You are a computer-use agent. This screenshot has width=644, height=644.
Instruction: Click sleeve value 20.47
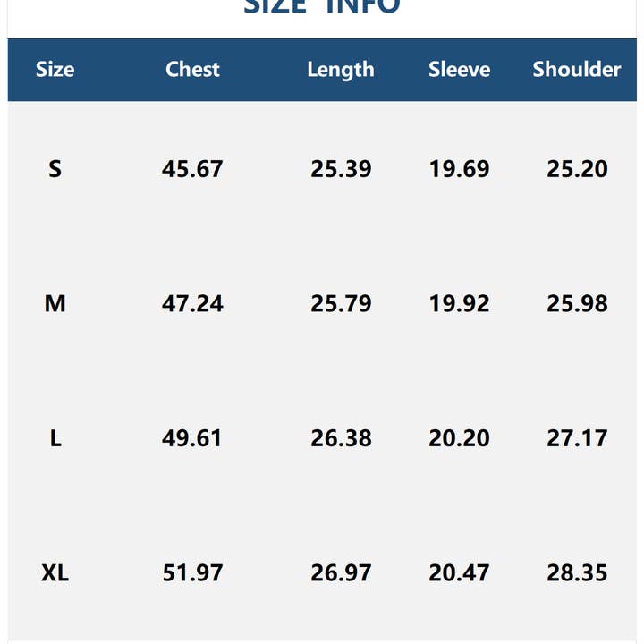[x=459, y=572]
